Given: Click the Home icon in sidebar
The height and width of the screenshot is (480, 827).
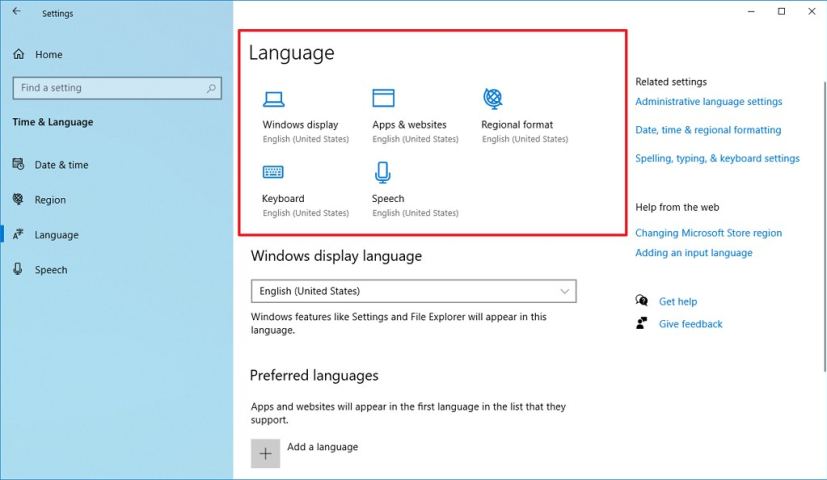Looking at the screenshot, I should pyautogui.click(x=18, y=54).
